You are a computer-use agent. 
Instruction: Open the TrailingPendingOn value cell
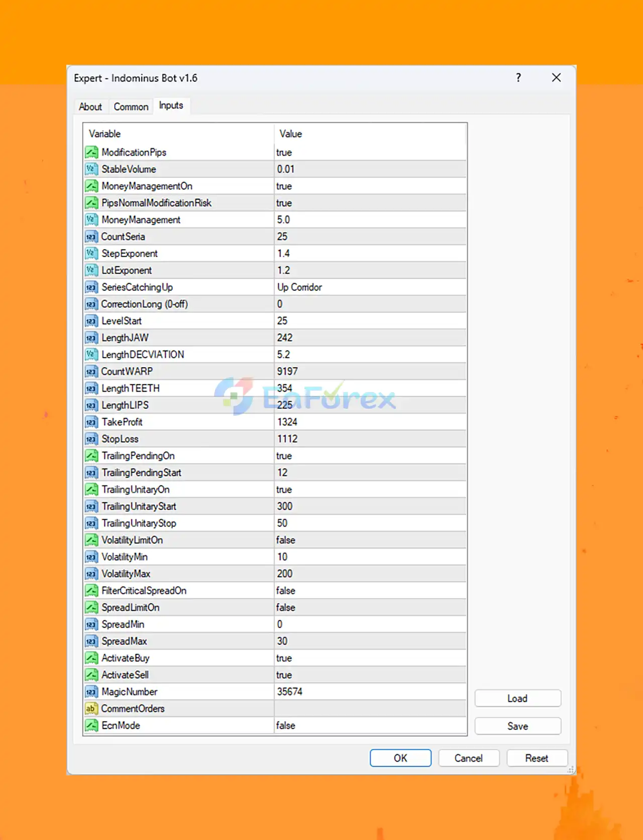(x=370, y=456)
